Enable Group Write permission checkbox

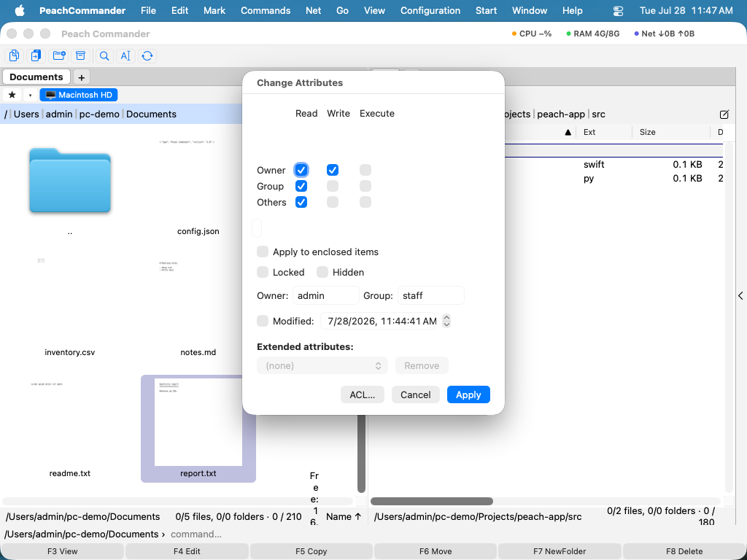click(x=333, y=186)
